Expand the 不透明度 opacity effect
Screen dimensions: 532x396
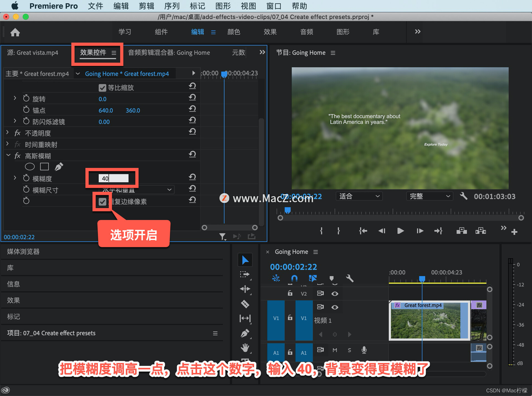coord(8,133)
